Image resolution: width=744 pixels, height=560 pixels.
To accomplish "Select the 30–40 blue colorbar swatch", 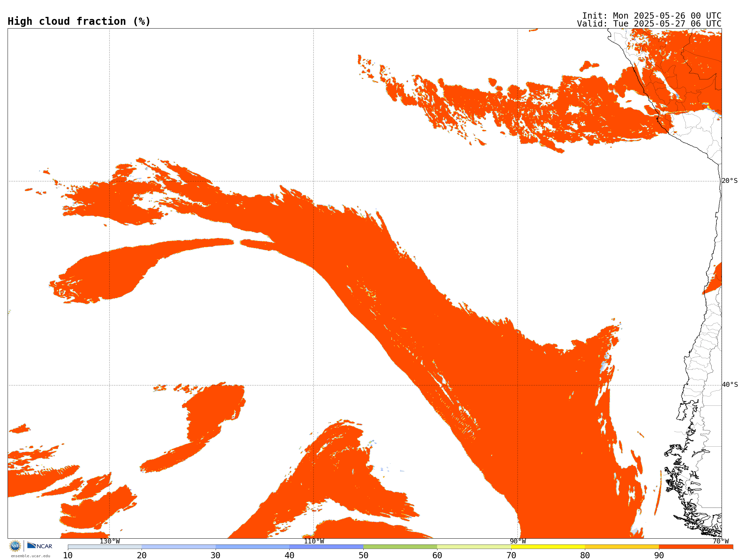I will [252, 547].
